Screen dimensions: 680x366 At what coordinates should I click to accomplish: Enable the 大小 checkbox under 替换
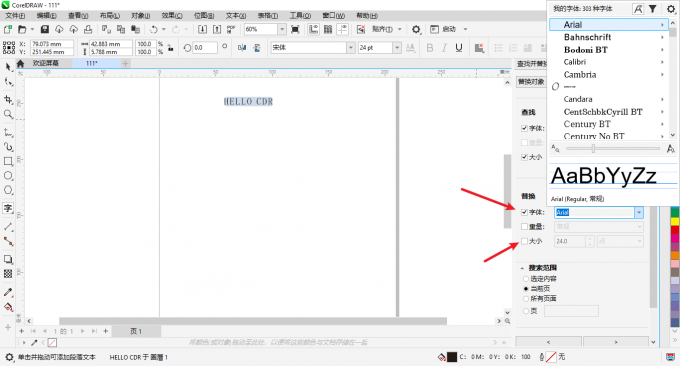coord(524,241)
